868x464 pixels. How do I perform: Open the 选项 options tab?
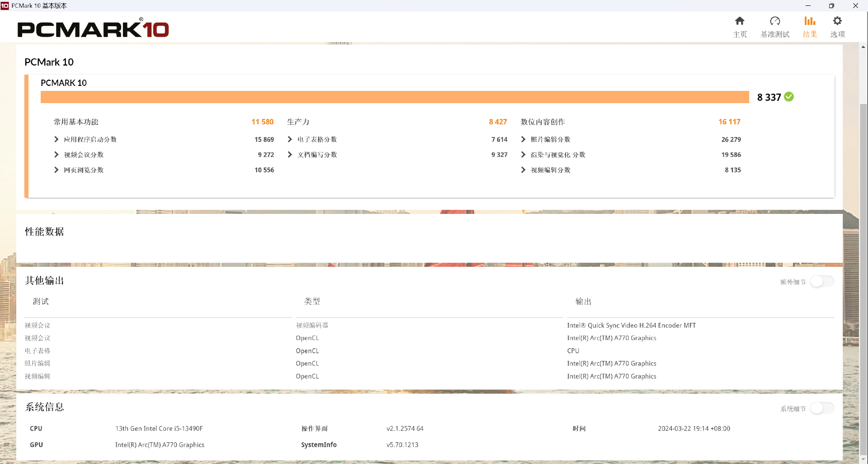tap(837, 27)
